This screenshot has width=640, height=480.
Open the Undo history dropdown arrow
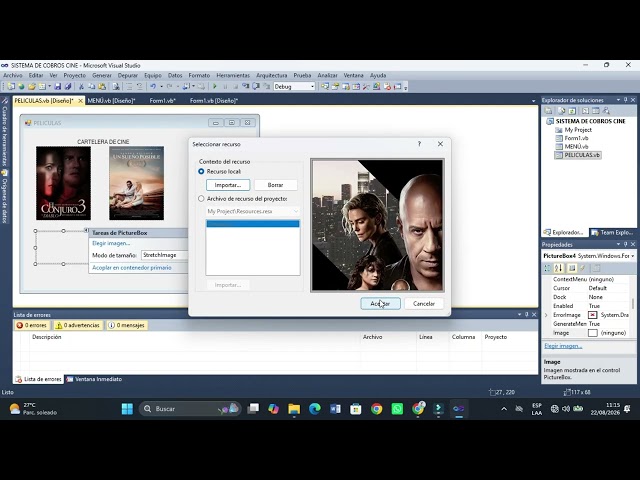(162, 87)
